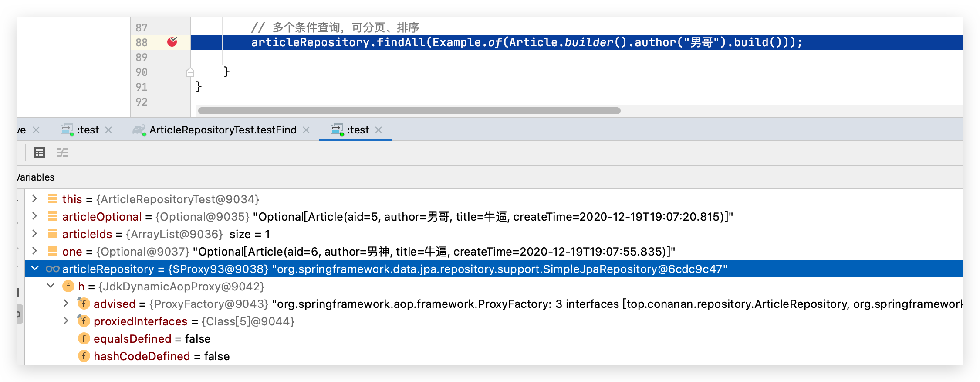Collapse the articleRepository variable node
The image size is (980, 382).
pos(35,269)
